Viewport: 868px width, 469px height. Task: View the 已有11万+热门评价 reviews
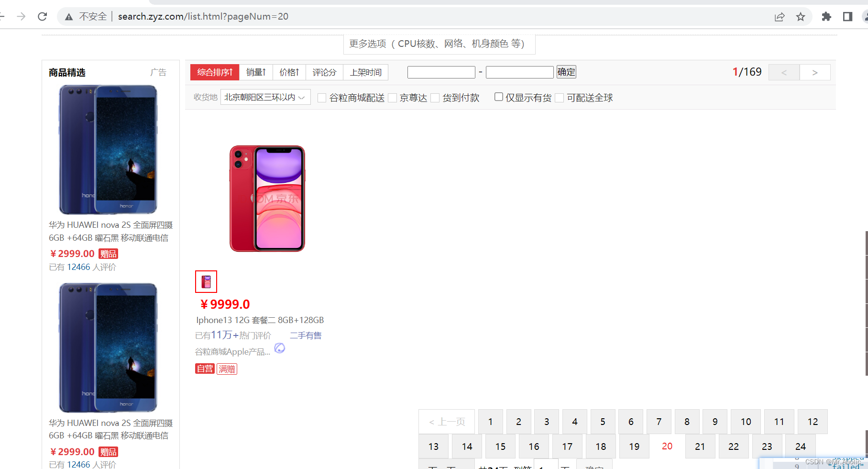pyautogui.click(x=233, y=335)
